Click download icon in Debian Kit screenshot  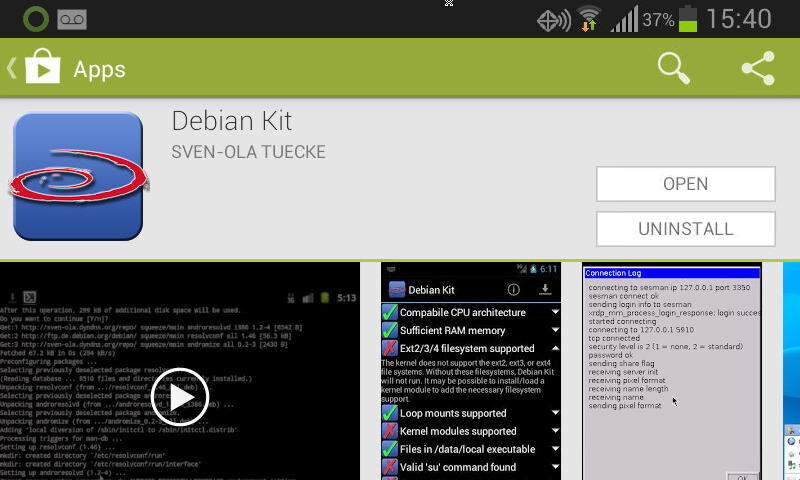(545, 290)
